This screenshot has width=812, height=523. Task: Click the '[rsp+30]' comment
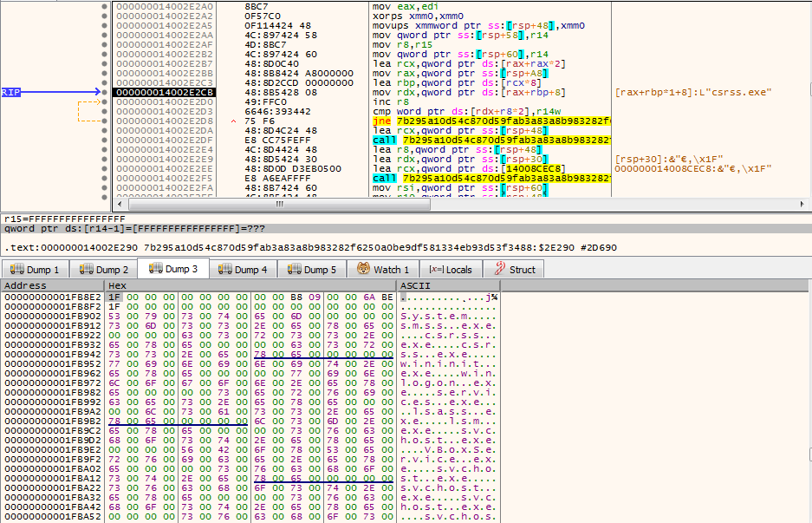coord(668,159)
